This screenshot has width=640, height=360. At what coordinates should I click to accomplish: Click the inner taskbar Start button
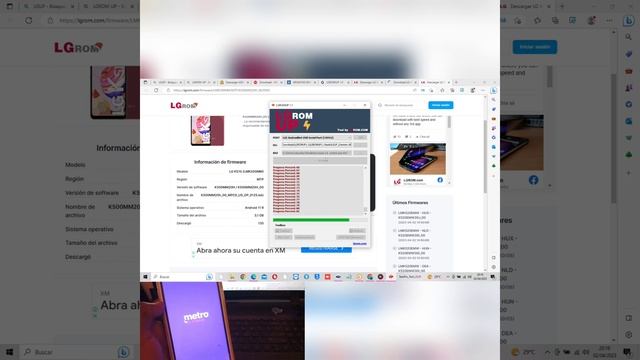click(x=145, y=277)
